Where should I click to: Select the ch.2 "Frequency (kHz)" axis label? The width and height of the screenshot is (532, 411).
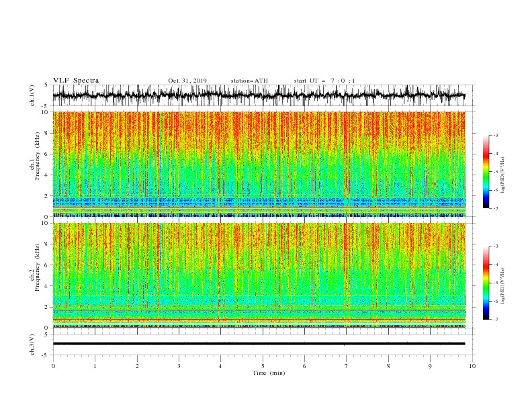coord(38,267)
